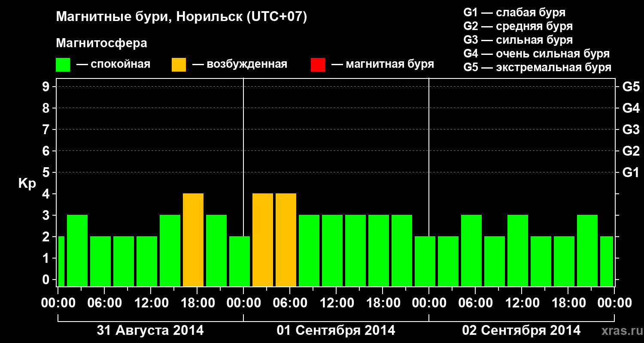Screen dimensions: 644x343
Task: Click the '0' value on Kp axis
Action: [47, 280]
